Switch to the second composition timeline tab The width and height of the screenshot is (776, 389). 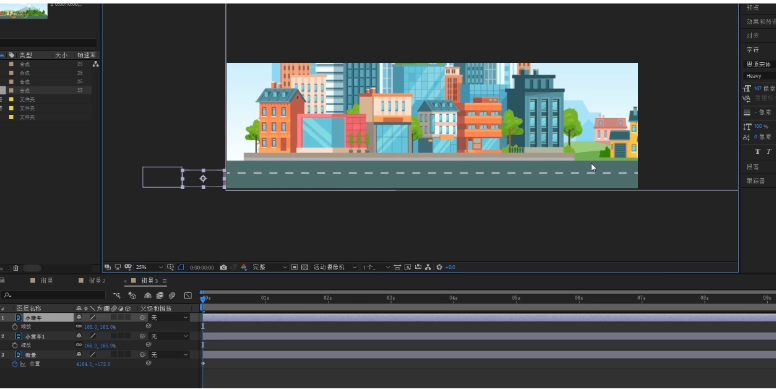pyautogui.click(x=93, y=281)
